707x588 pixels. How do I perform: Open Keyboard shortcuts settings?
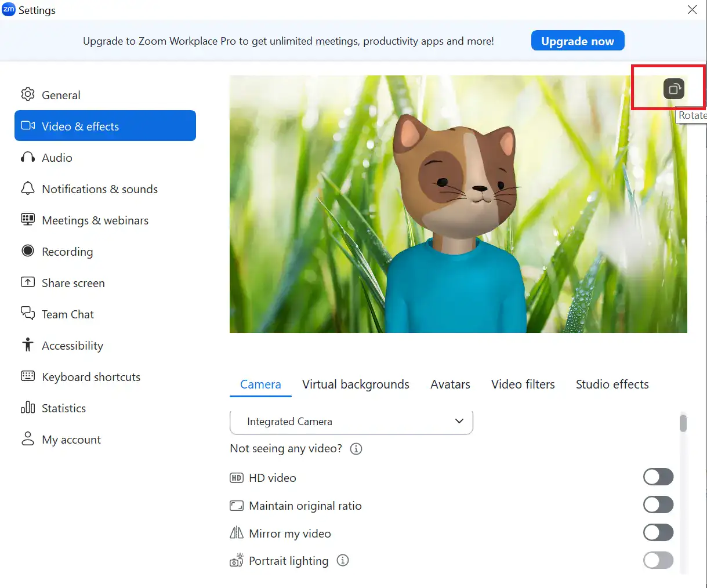pos(105,376)
